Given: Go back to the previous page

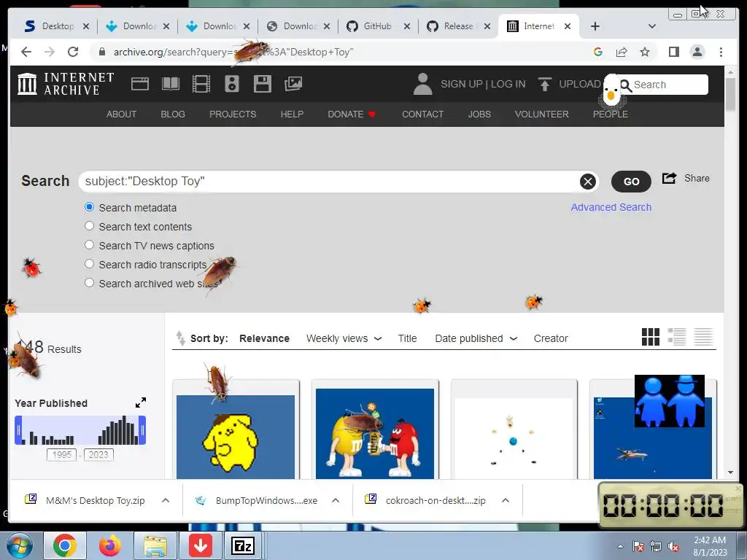Looking at the screenshot, I should pos(26,52).
